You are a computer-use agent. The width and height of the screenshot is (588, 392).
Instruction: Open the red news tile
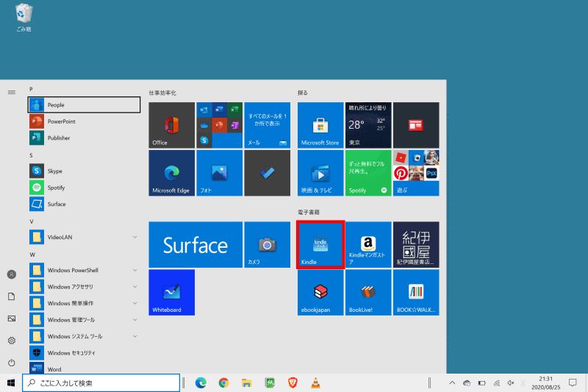(x=416, y=125)
